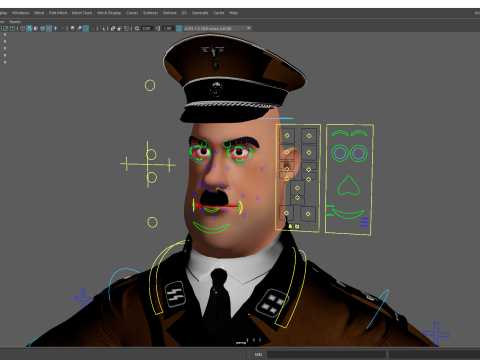480x360 pixels.
Task: Open the viewport Panels menu
Action: (x=15, y=22)
